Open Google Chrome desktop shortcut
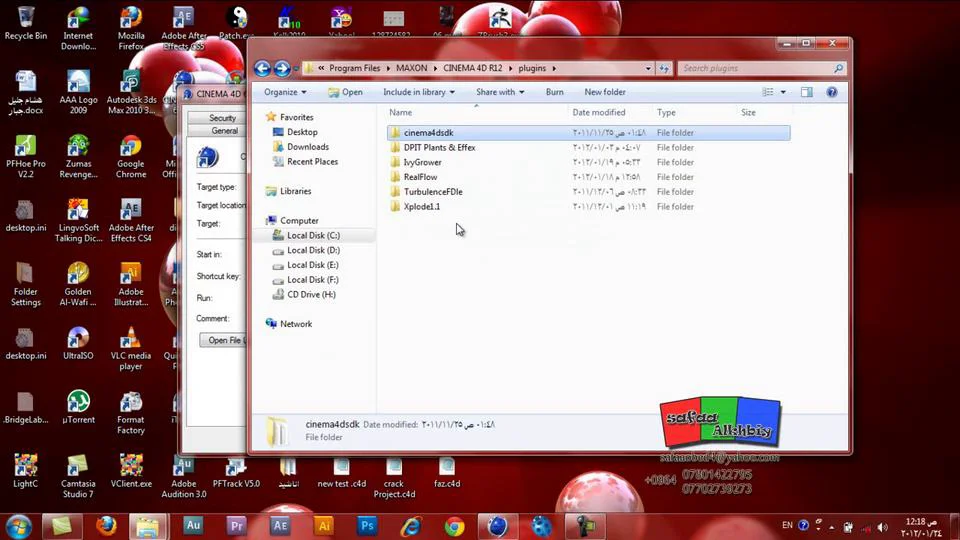Viewport: 960px width, 540px height. [x=131, y=156]
